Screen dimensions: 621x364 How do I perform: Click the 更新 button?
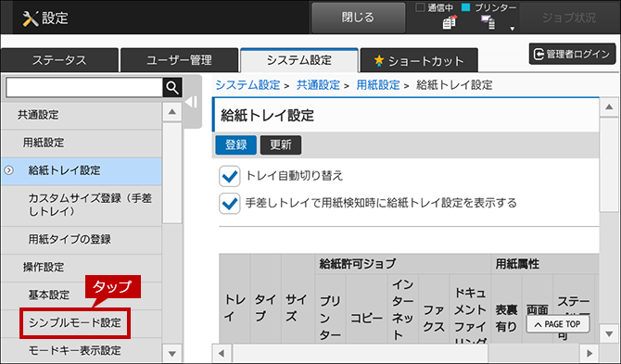[281, 144]
